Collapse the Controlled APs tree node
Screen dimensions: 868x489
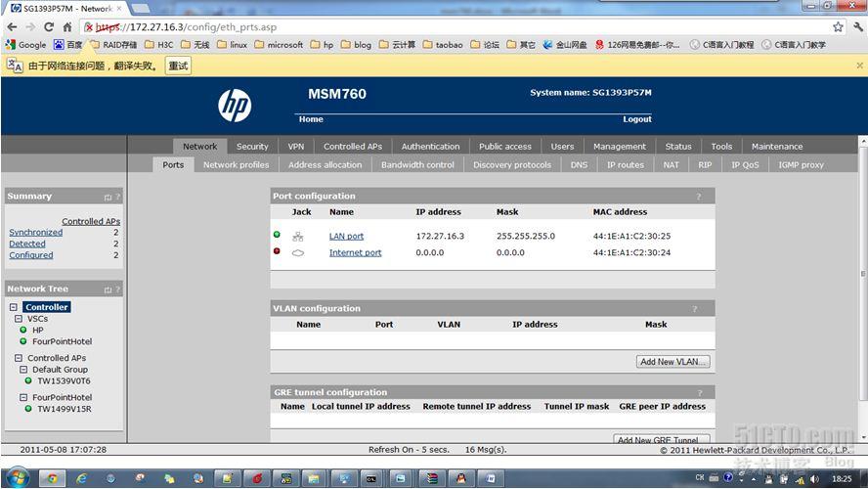point(19,358)
